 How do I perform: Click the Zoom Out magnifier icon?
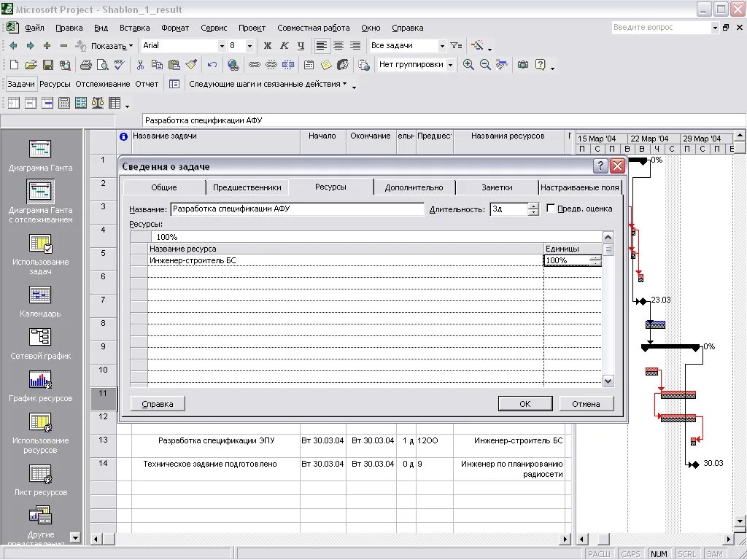pyautogui.click(x=485, y=65)
